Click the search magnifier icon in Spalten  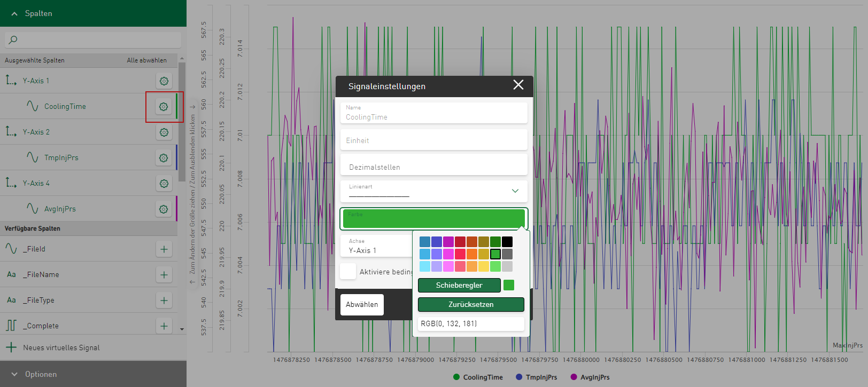(x=13, y=40)
